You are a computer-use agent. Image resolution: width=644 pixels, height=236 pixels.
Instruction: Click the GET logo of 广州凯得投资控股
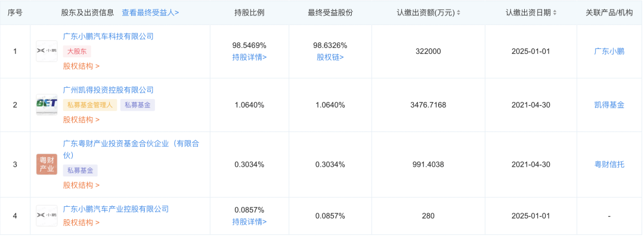click(x=47, y=105)
